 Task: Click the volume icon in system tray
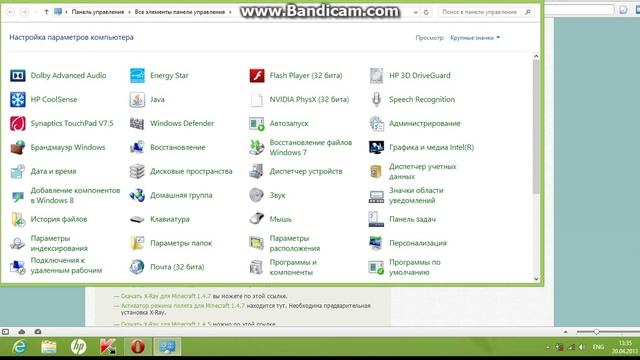coord(581,347)
